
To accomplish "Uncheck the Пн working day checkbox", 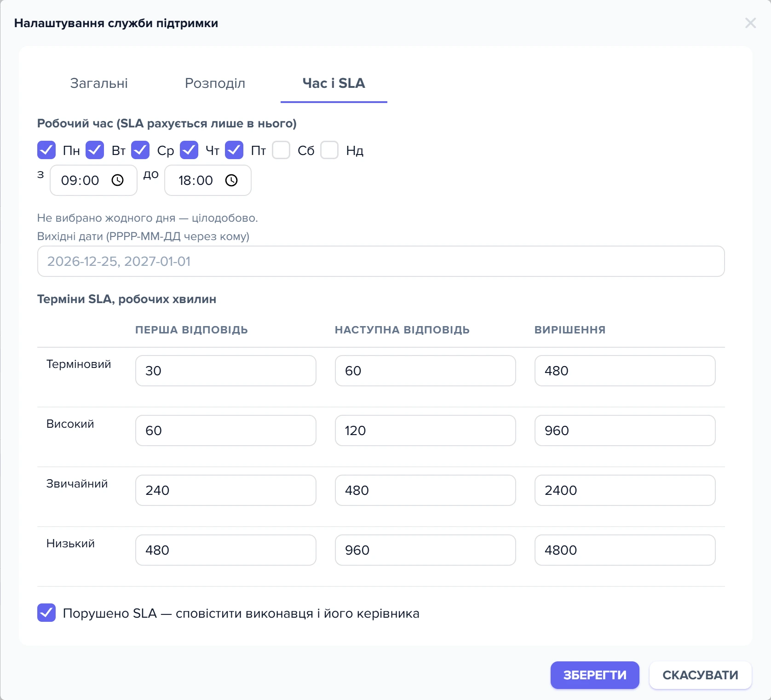I will tap(46, 150).
